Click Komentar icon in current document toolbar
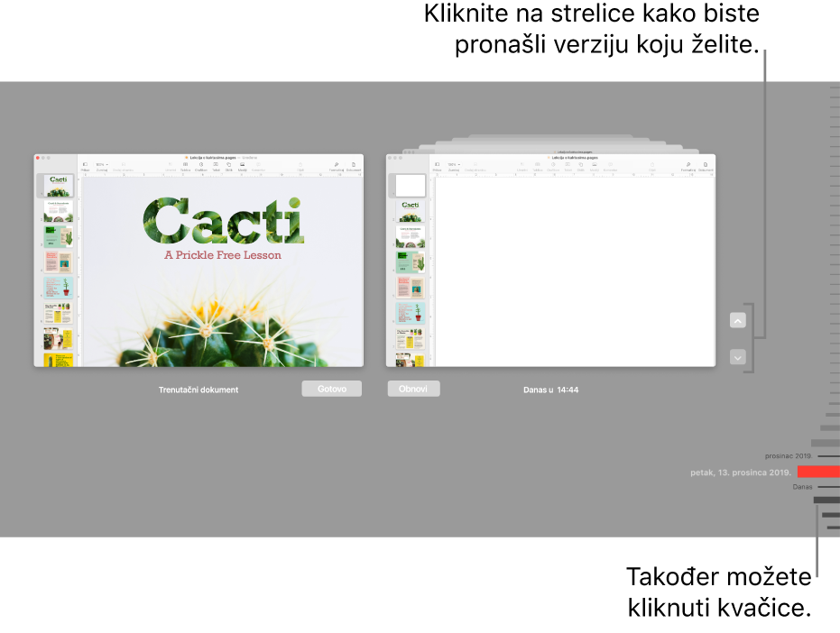The image size is (840, 633). pos(258,166)
